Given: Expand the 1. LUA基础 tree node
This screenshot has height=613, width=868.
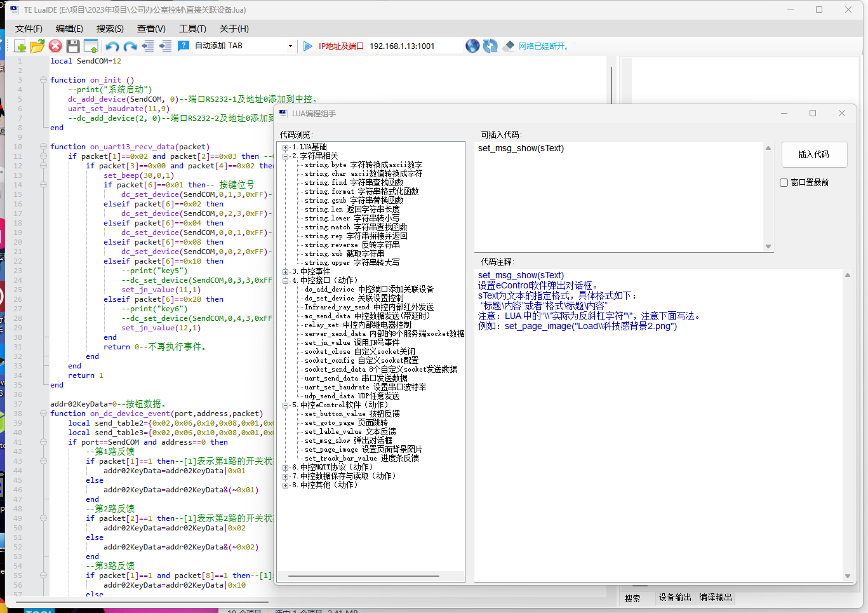Looking at the screenshot, I should click(x=286, y=147).
